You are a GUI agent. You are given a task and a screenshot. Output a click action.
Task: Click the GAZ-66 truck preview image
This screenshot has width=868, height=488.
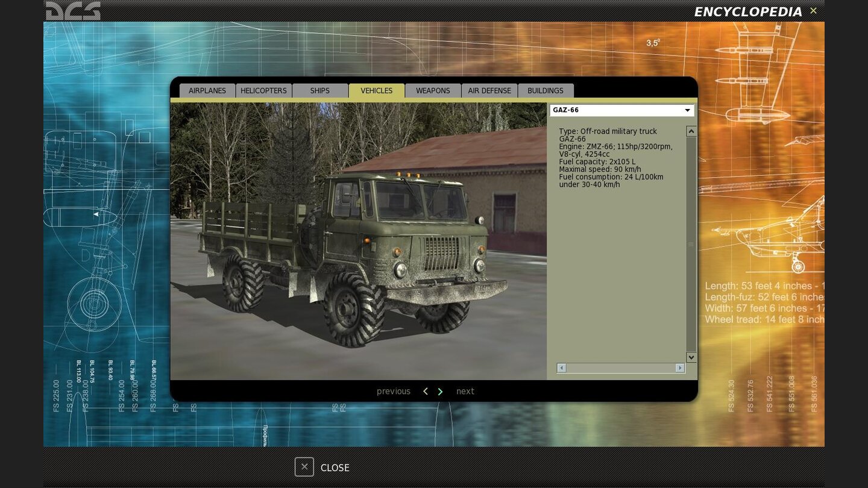[359, 241]
